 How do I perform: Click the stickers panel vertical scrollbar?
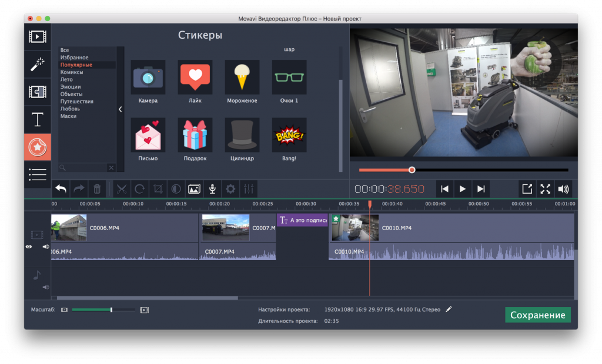(340, 126)
